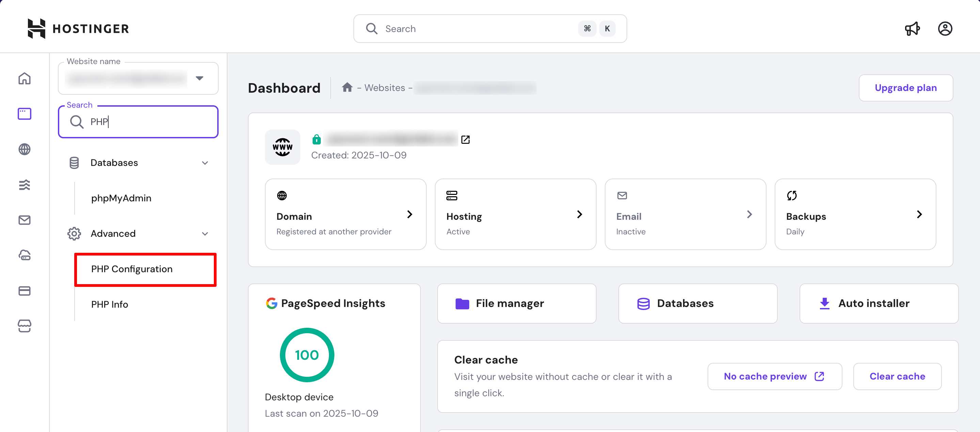Click the Auto installer download icon

(824, 303)
